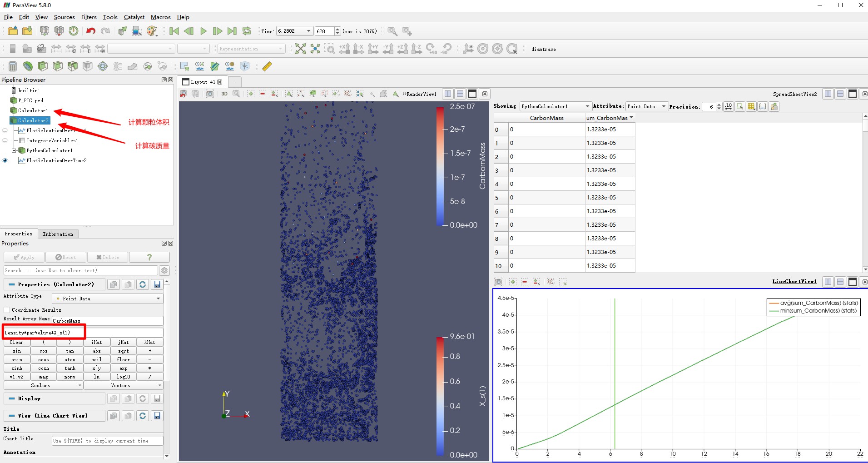This screenshot has height=463, width=868.
Task: Click the Save properties icon for Calculator2
Action: tap(157, 284)
